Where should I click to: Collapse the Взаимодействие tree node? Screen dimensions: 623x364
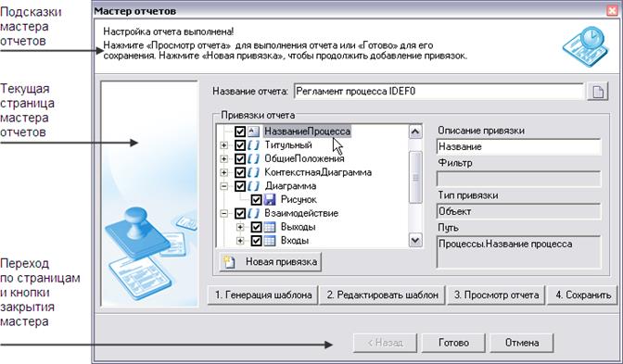[224, 214]
